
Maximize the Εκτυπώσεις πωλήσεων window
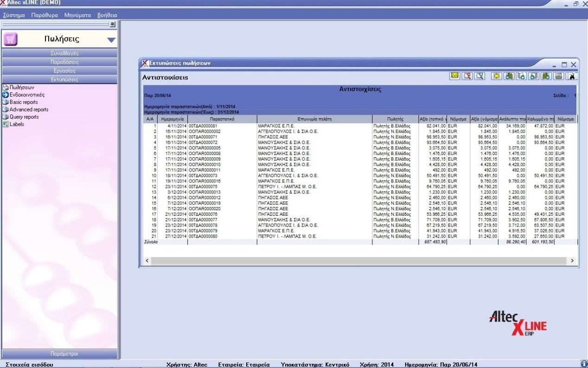564,65
